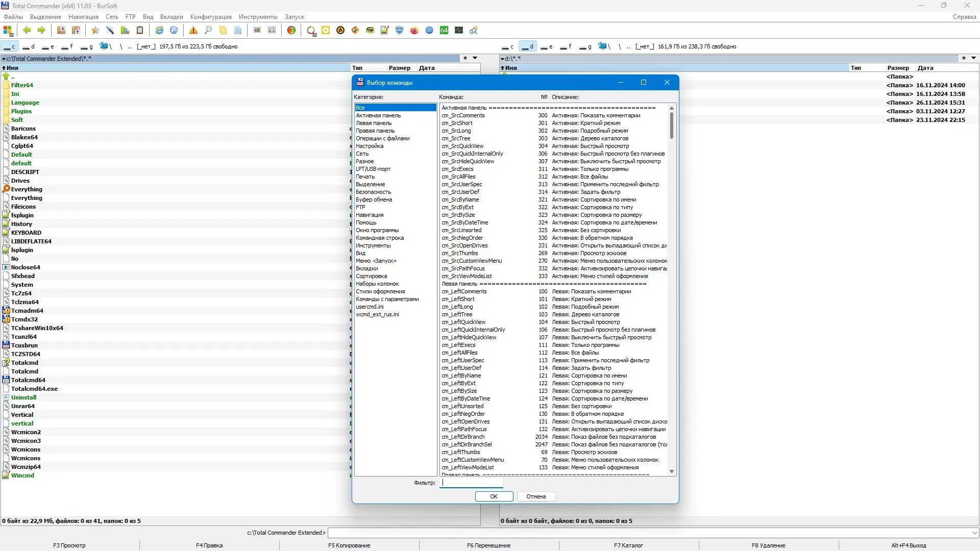Open left panel directory history dropdown arrow
The image size is (980, 551).
[475, 58]
